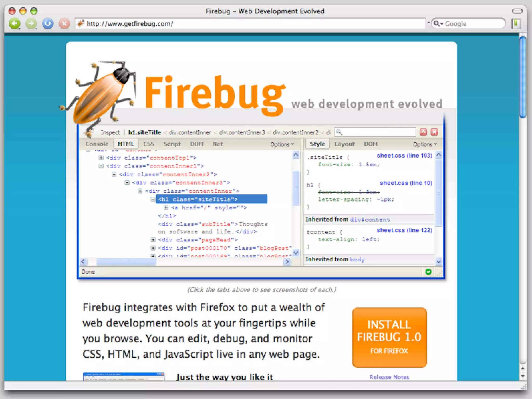532x399 pixels.
Task: Click the Style pane vertical scrollbar thumb
Action: click(x=439, y=193)
